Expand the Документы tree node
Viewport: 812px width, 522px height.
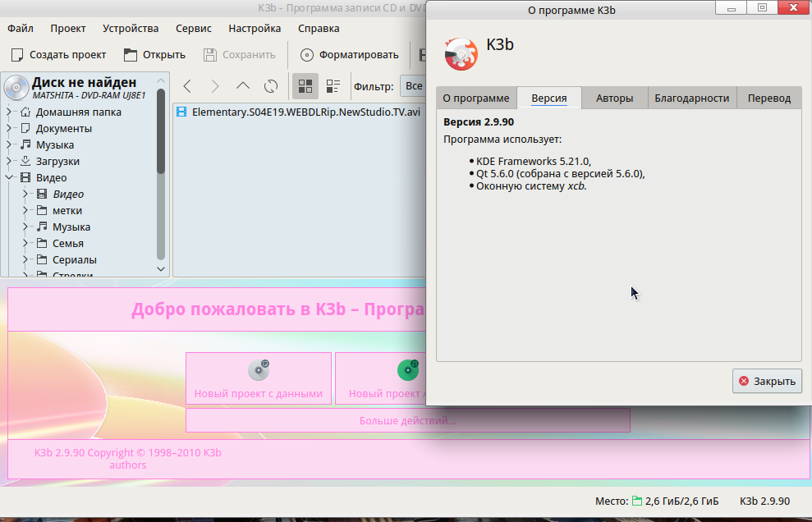(9, 128)
